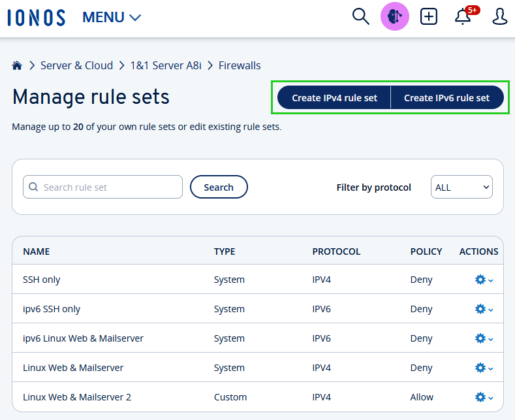Image resolution: width=515 pixels, height=420 pixels.
Task: Click the IONOS logo
Action: [x=37, y=18]
